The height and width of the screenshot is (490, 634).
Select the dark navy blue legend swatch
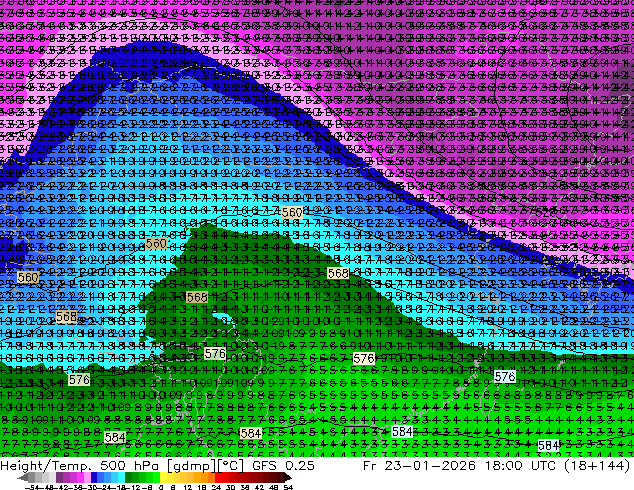coord(94,477)
